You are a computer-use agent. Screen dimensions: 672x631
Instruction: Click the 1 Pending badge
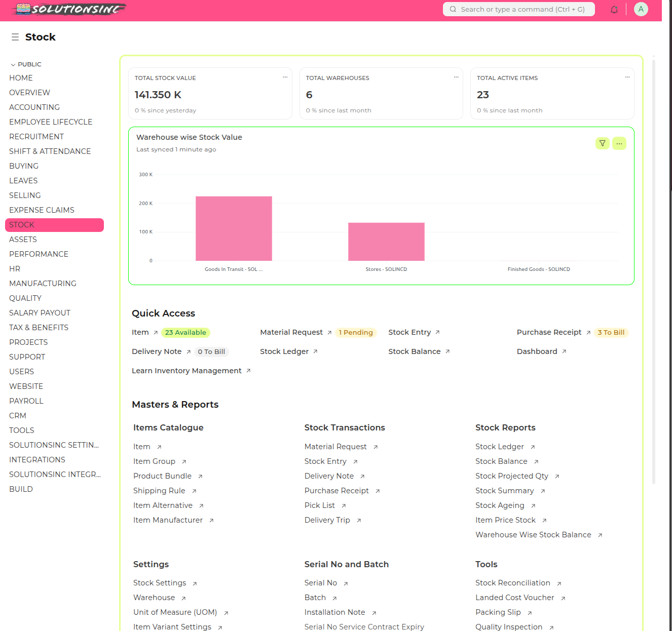(356, 333)
